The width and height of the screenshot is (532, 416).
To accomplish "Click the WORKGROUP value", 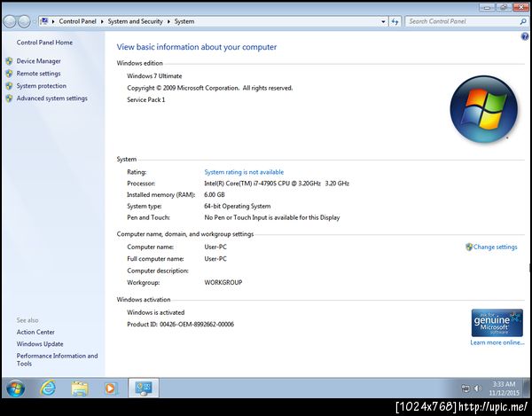I will (x=223, y=282).
